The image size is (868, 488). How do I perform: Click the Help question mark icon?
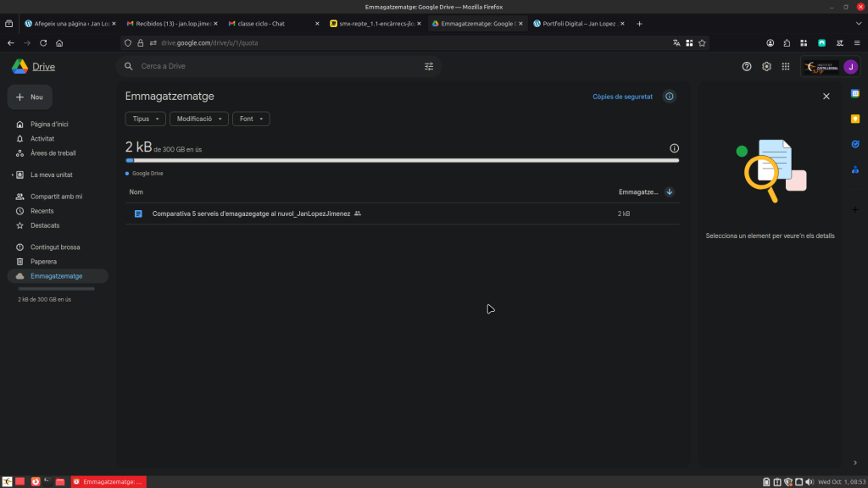click(x=747, y=66)
